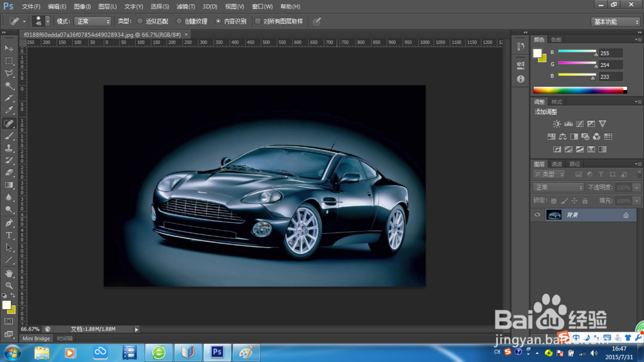Image resolution: width=644 pixels, height=362 pixels.
Task: Select the History Brush tool
Action: pos(8,160)
